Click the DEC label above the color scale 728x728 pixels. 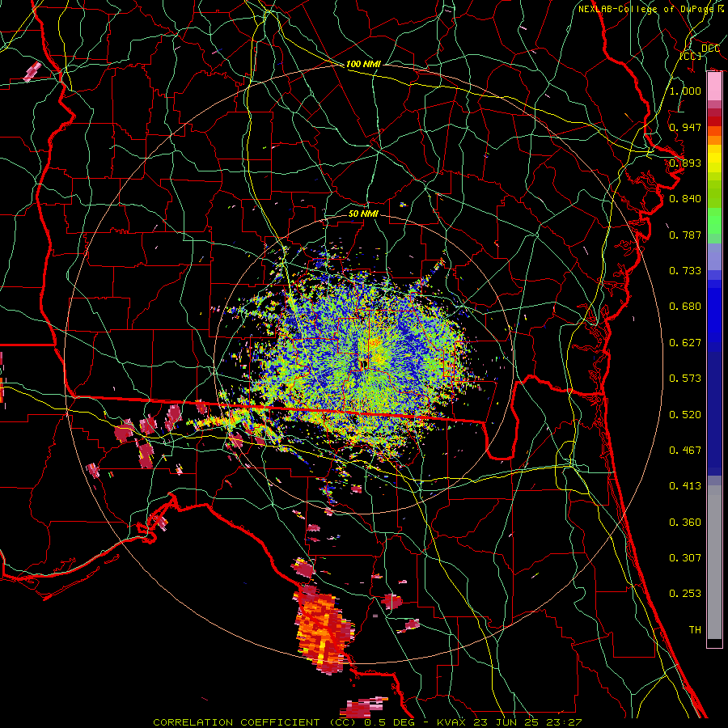[x=710, y=49]
